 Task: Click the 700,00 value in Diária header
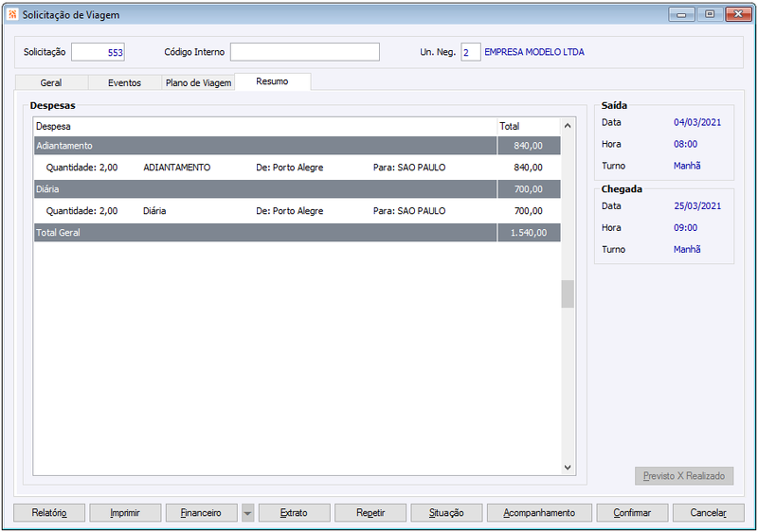click(529, 189)
